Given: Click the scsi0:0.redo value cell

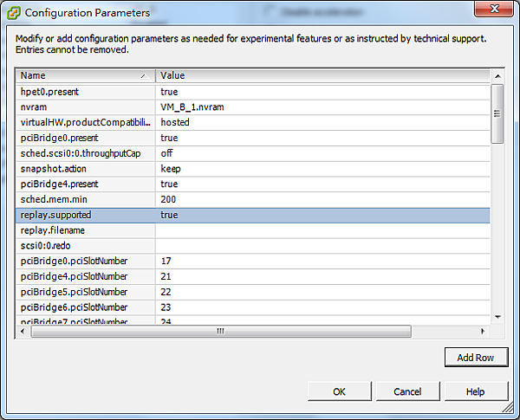Looking at the screenshot, I should (x=322, y=246).
